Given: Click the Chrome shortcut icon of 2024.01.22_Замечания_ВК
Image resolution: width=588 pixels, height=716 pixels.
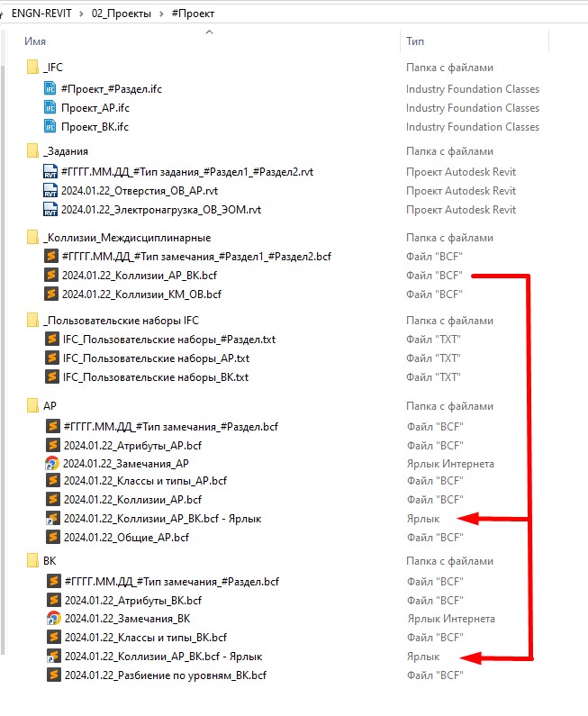Looking at the screenshot, I should (53, 618).
